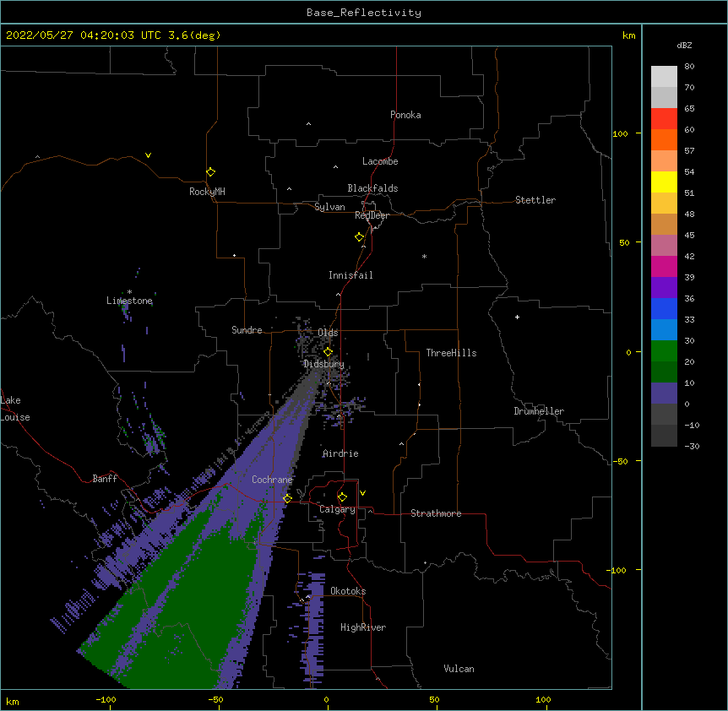Click the white plus marker north of Drumheller
728x711 pixels.
click(x=517, y=317)
